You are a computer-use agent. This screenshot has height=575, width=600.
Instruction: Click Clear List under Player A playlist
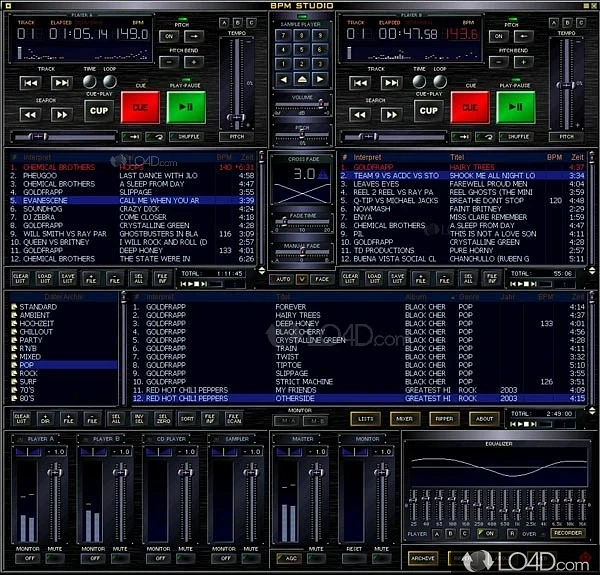(x=20, y=277)
